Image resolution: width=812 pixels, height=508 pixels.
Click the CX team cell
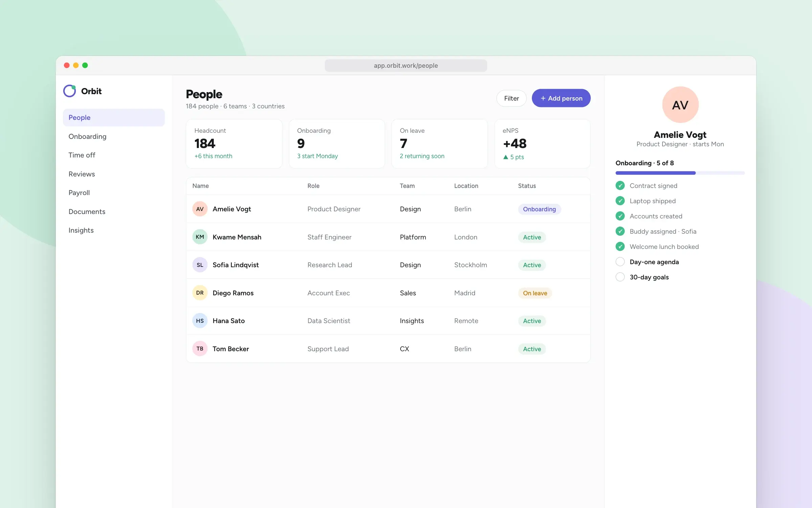tap(404, 349)
